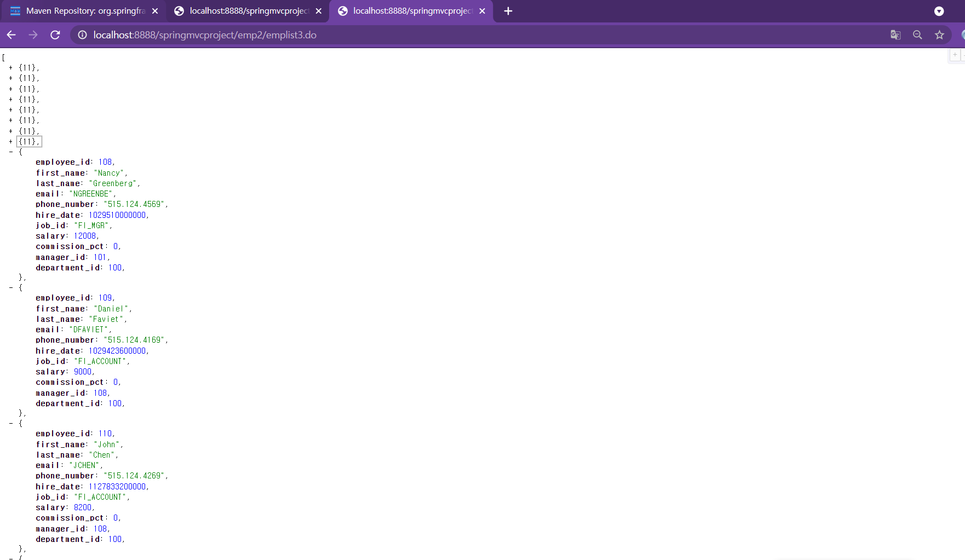Select the "Faviet" last_name value
Viewport: 965px width, 560px height.
click(106, 319)
